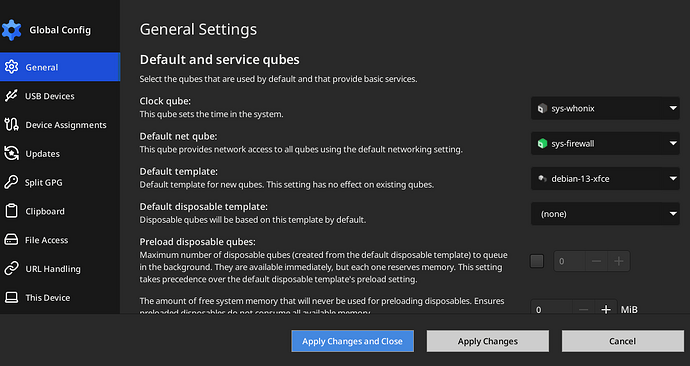This screenshot has width=690, height=366.
Task: Decrease the preload disposable qubes count
Action: [596, 261]
